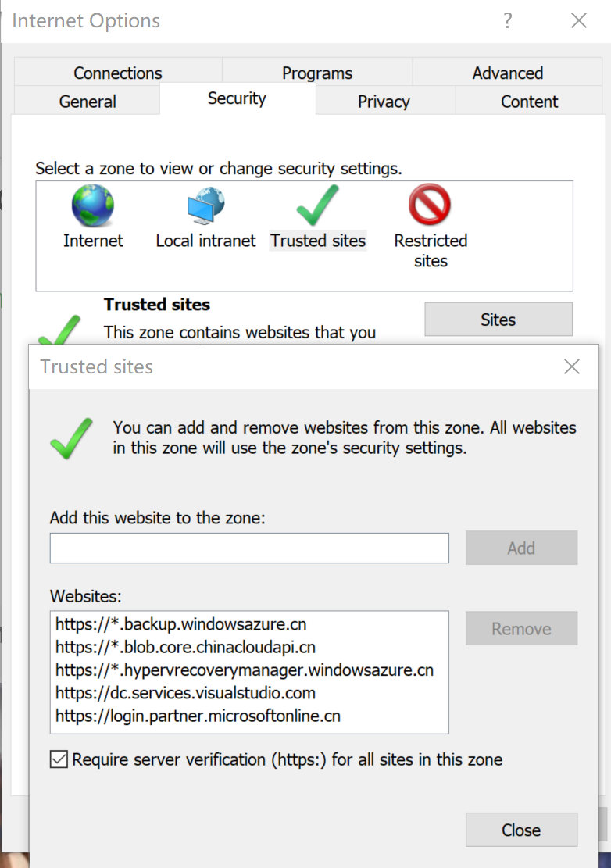Select the Local intranet zone icon

click(205, 205)
